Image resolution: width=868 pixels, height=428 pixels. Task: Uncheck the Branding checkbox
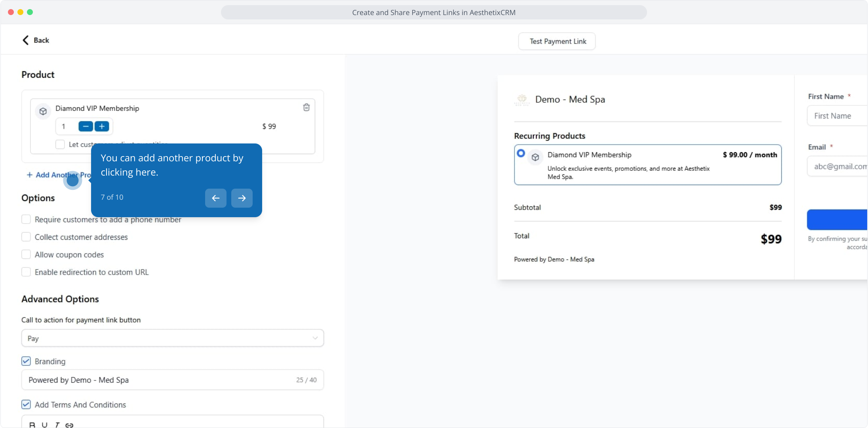point(26,361)
